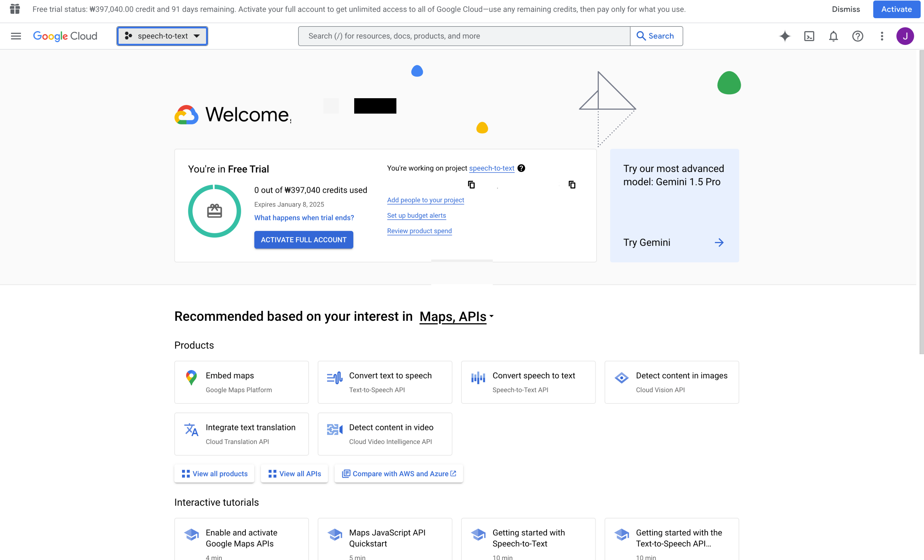Viewport: 924px width, 560px height.
Task: Open the three-dot more options menu
Action: (x=882, y=36)
